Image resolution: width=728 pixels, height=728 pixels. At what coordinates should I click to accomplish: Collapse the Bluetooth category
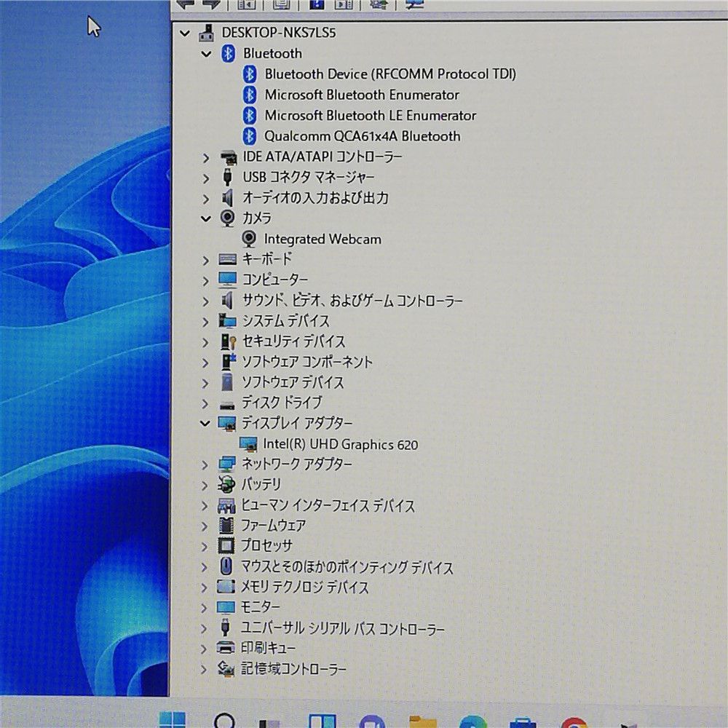tap(206, 55)
